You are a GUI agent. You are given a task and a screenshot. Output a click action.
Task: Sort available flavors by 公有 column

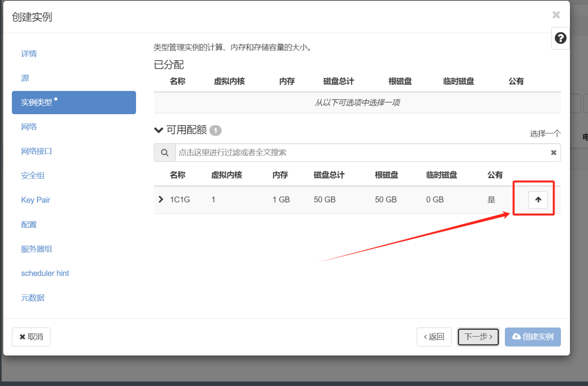click(x=495, y=175)
